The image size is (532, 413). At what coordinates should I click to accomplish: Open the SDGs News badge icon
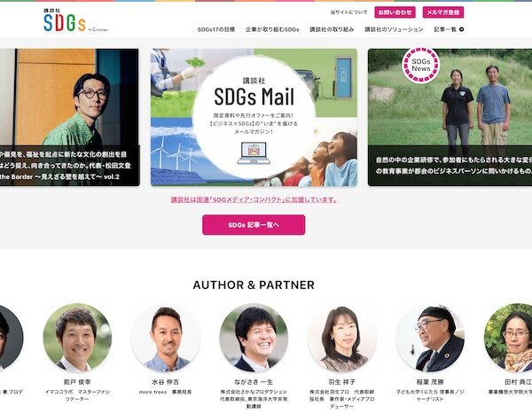tap(420, 65)
